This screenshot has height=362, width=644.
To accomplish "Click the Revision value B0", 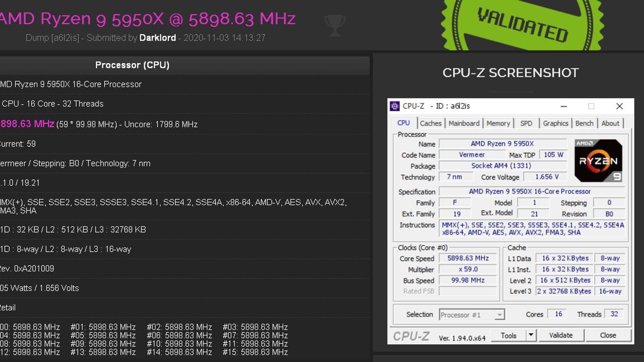I will tap(609, 214).
